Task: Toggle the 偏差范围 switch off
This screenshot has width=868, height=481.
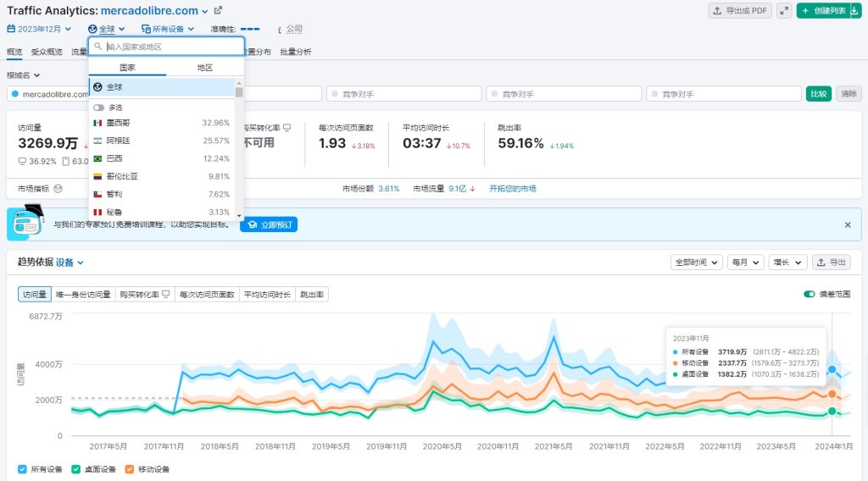Action: (x=810, y=294)
